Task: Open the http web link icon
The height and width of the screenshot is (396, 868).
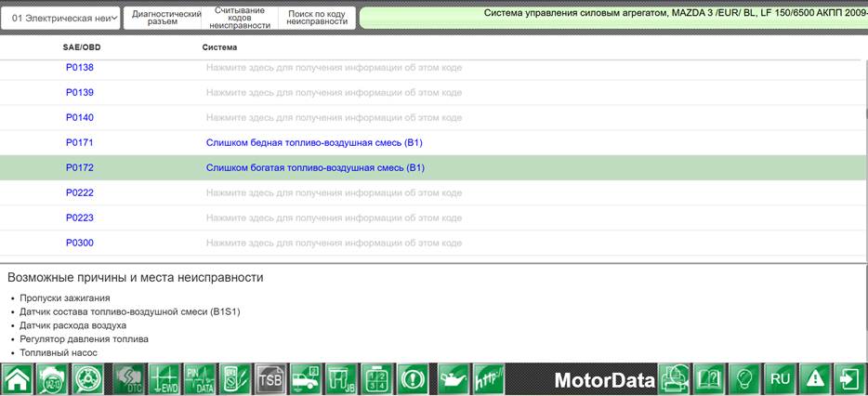Action: (489, 379)
